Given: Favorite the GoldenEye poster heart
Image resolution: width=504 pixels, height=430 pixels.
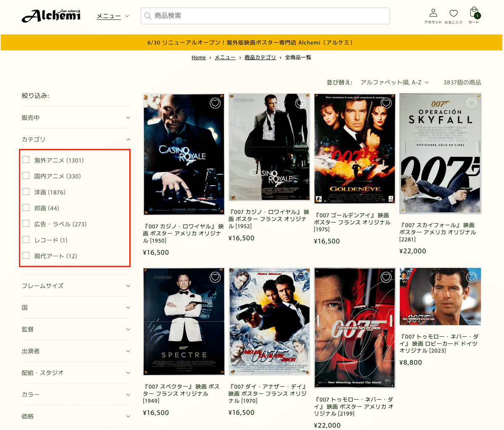Looking at the screenshot, I should pyautogui.click(x=386, y=103).
